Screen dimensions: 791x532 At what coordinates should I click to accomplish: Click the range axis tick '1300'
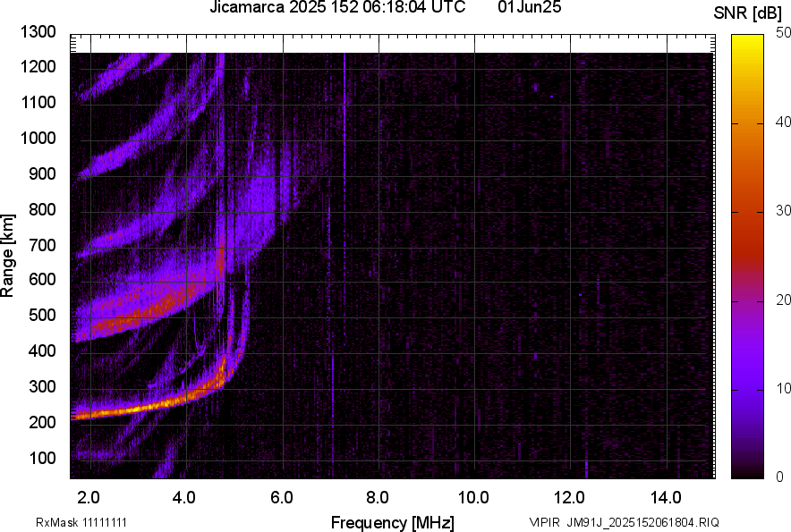[x=38, y=32]
